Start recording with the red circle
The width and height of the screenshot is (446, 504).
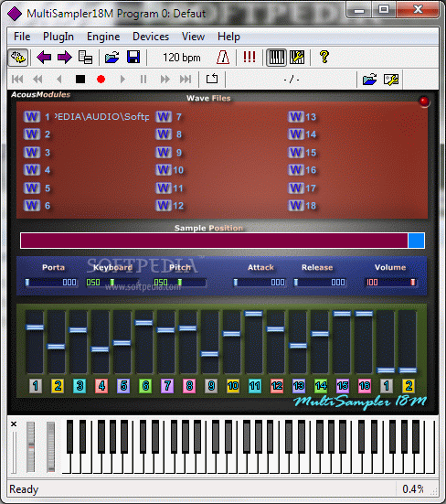(101, 79)
